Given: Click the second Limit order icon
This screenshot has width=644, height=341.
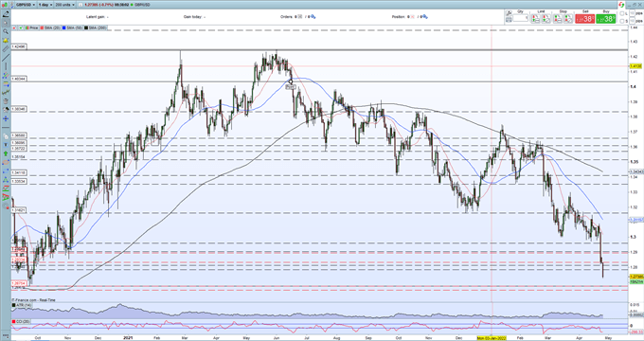Looking at the screenshot, I should tap(546, 19).
